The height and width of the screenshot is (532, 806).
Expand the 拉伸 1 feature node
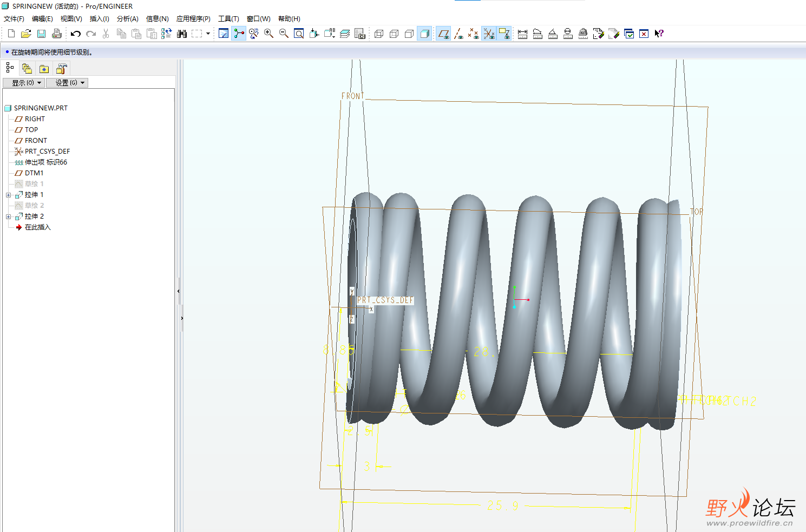click(8, 195)
